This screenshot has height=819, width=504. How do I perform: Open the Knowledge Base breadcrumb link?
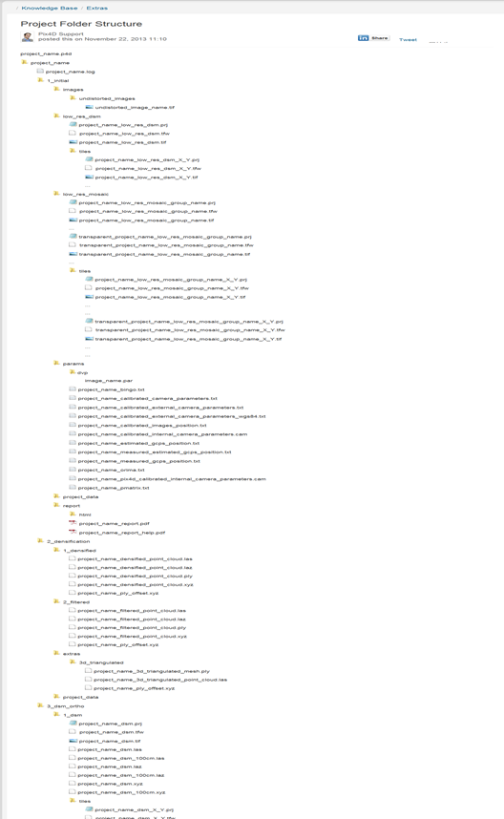point(50,8)
